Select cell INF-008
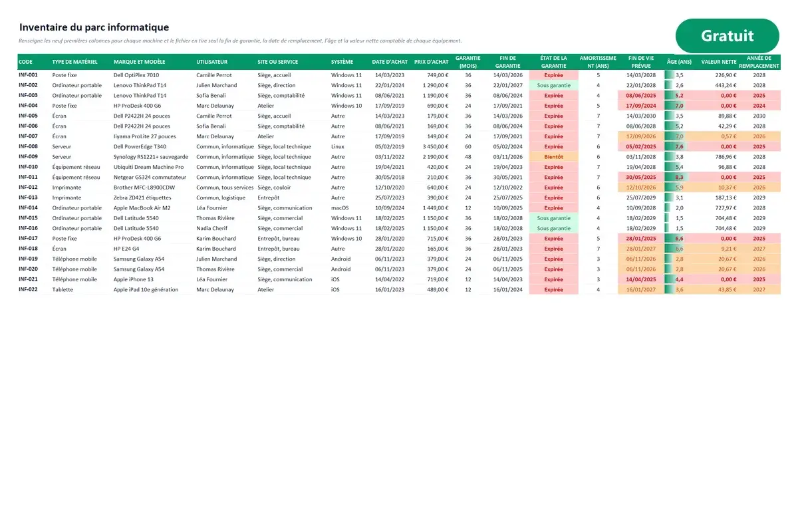Screen dimensions: 798x532 pyautogui.click(x=29, y=146)
